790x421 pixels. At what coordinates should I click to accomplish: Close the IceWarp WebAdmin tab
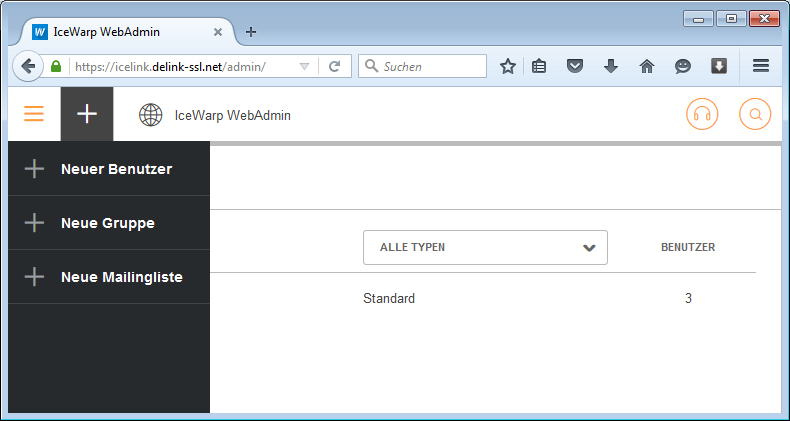(x=218, y=31)
